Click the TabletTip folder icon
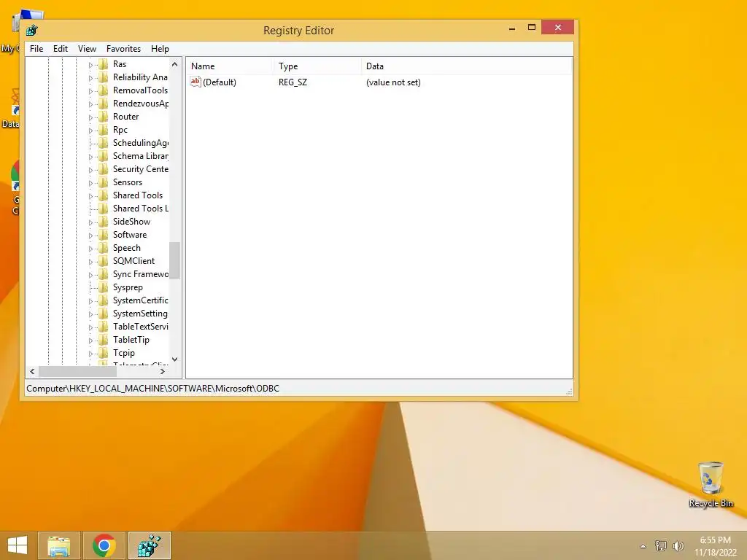This screenshot has height=560, width=747. click(x=104, y=340)
